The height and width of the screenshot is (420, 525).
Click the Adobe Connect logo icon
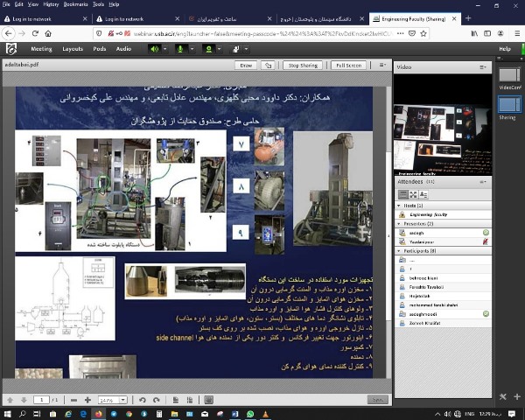(x=11, y=49)
